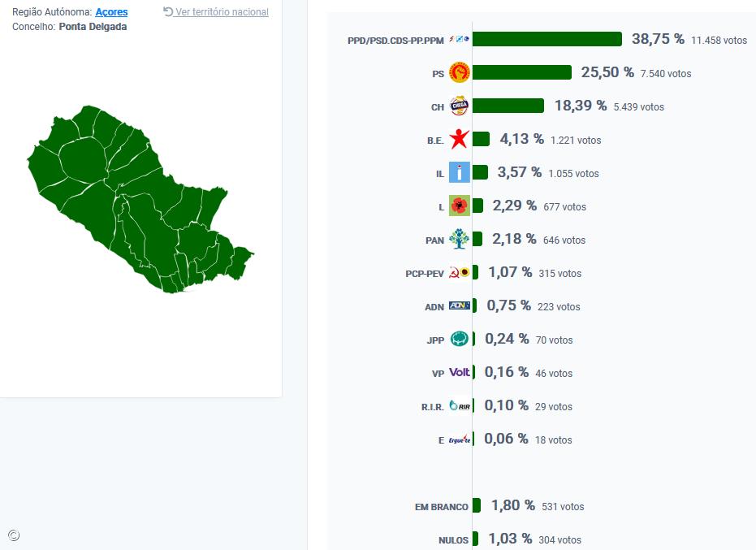Click the Volt party logo

click(x=460, y=372)
